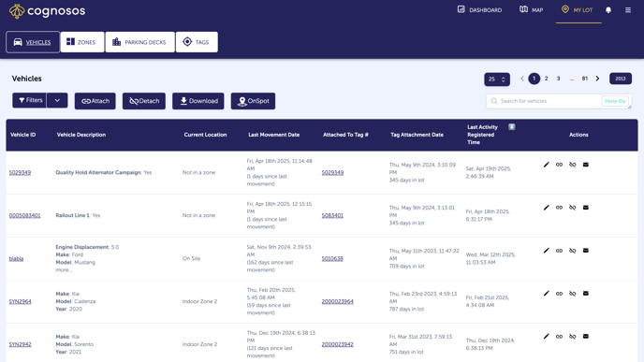Screen dimensions: 644x362
Task: Email icon for vehicle SYN2964
Action: pos(586,294)
